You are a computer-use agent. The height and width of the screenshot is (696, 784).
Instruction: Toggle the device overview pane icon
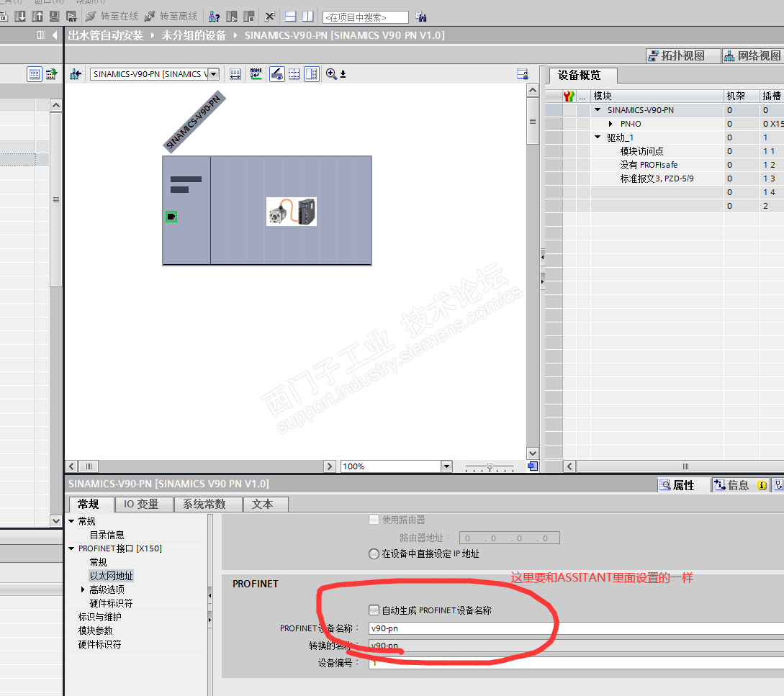pyautogui.click(x=312, y=74)
